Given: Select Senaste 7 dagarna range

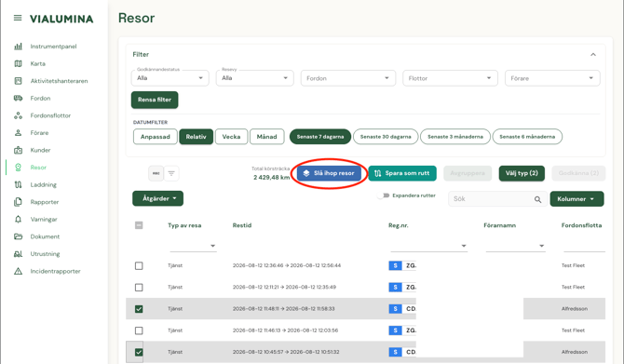Looking at the screenshot, I should (x=320, y=137).
